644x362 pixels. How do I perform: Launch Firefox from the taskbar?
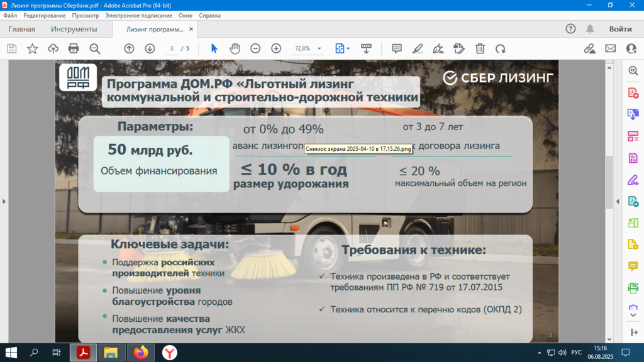(140, 353)
